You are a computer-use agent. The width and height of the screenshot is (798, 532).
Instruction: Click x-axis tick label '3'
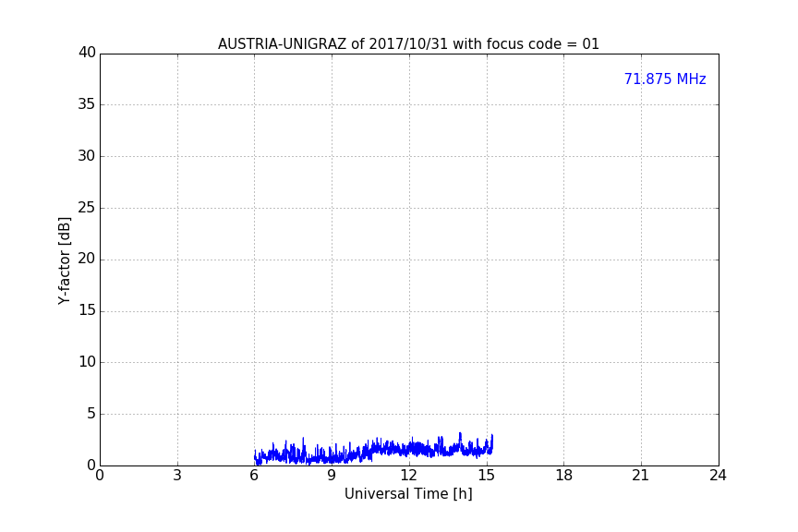[x=177, y=476]
